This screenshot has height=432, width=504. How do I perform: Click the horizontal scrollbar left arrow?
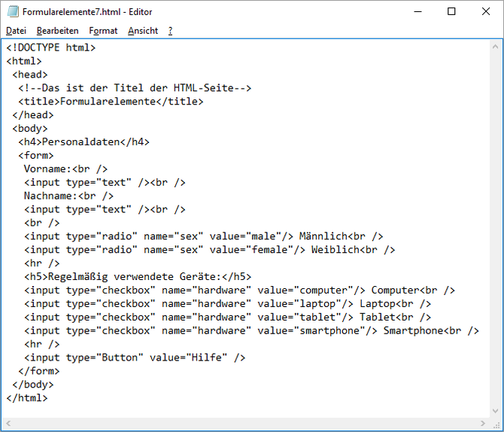coord(8,423)
